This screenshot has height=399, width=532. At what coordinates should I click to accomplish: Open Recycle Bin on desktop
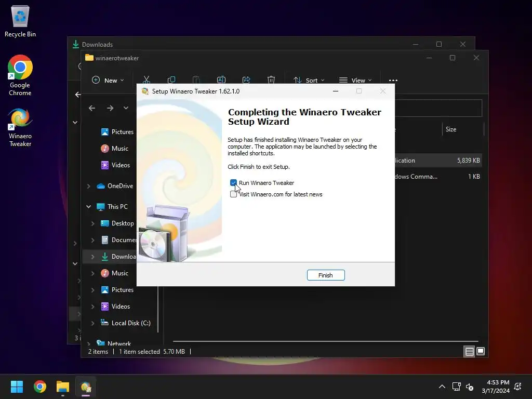(20, 21)
